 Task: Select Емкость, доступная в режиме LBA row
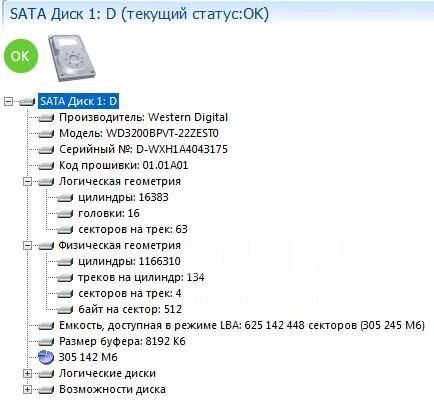point(242,325)
